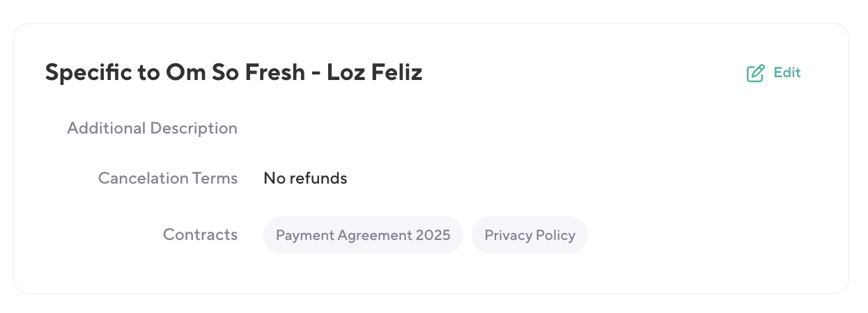Click the empty Additional Description value area

click(418, 128)
